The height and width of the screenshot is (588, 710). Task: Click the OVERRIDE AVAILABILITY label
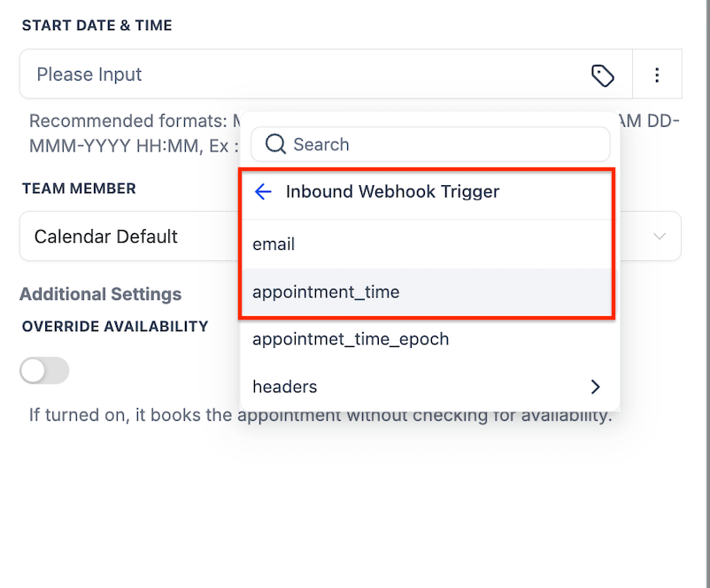pos(115,326)
